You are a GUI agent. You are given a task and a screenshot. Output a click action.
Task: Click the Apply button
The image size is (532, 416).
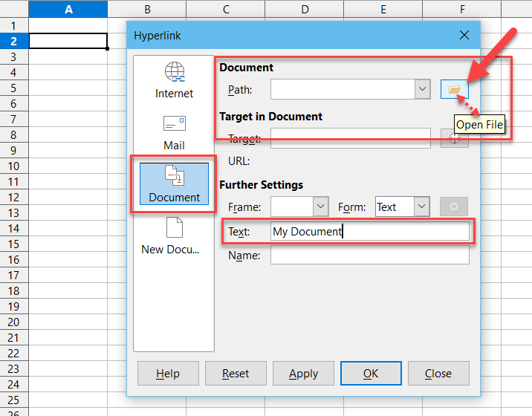tap(303, 373)
